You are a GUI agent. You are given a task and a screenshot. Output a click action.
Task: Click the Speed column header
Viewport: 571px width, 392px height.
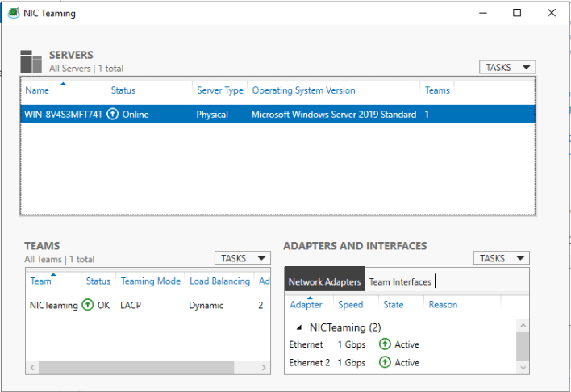[x=350, y=305]
